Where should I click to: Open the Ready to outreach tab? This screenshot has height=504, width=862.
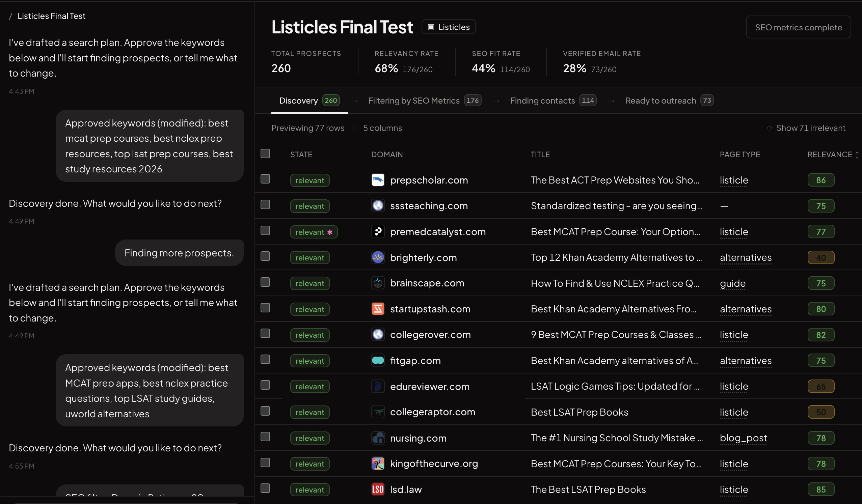669,101
